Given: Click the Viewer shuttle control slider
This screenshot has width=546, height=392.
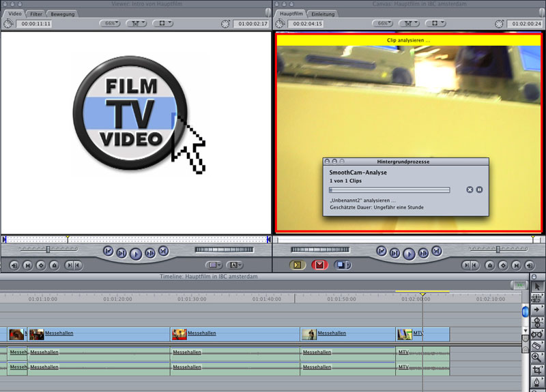Looking at the screenshot, I should (x=47, y=250).
